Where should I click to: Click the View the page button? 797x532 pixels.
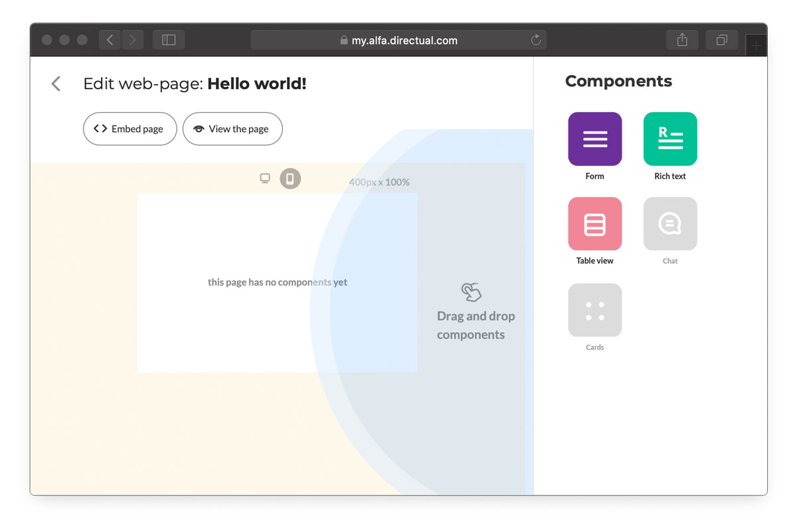[232, 129]
